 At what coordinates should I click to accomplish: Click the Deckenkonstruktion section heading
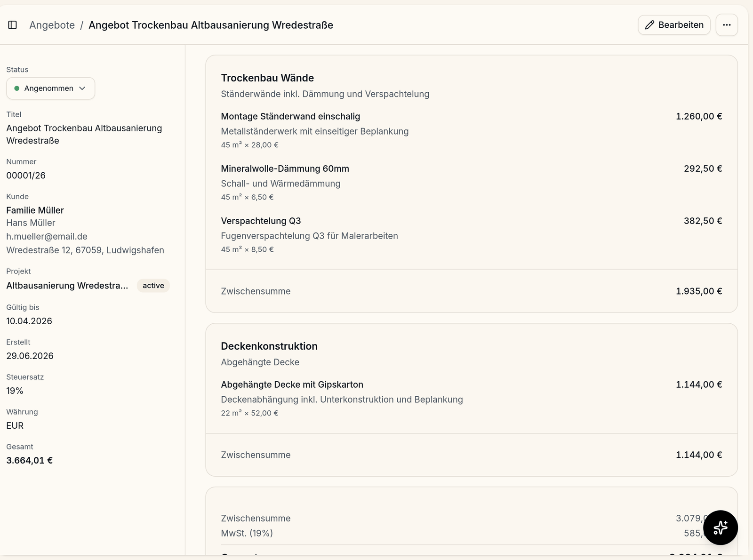[x=269, y=346]
